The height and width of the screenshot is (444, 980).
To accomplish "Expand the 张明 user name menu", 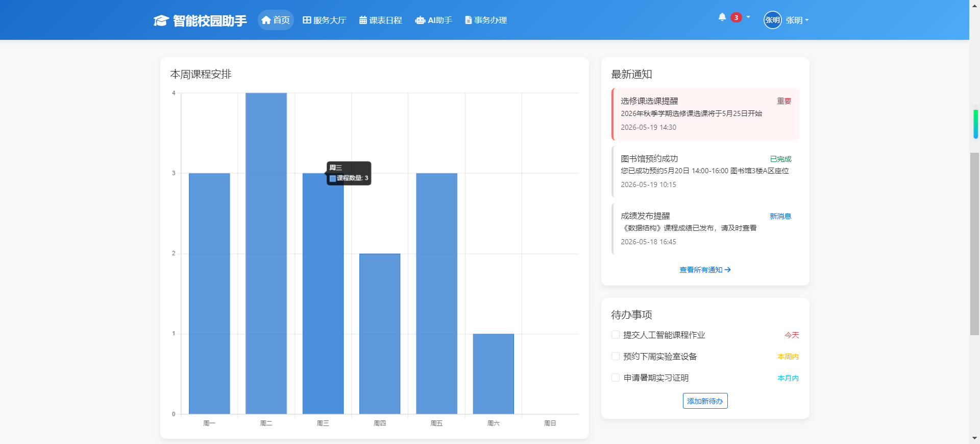I will [797, 20].
